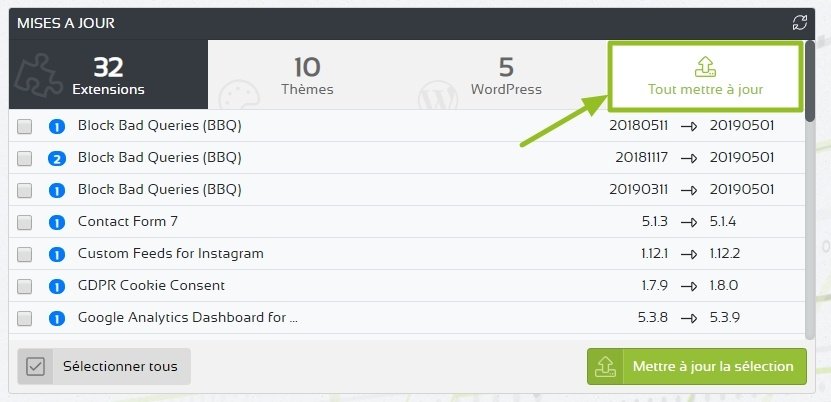Switch to the Thèmes tab
The image size is (831, 402).
click(307, 75)
